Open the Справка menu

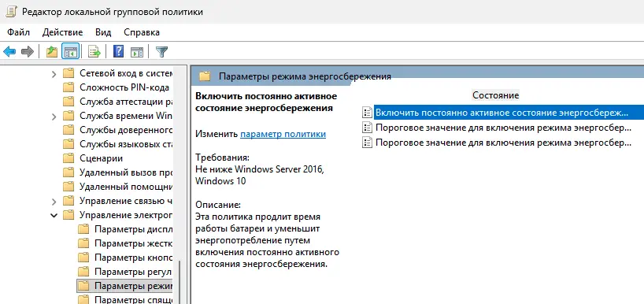(142, 32)
